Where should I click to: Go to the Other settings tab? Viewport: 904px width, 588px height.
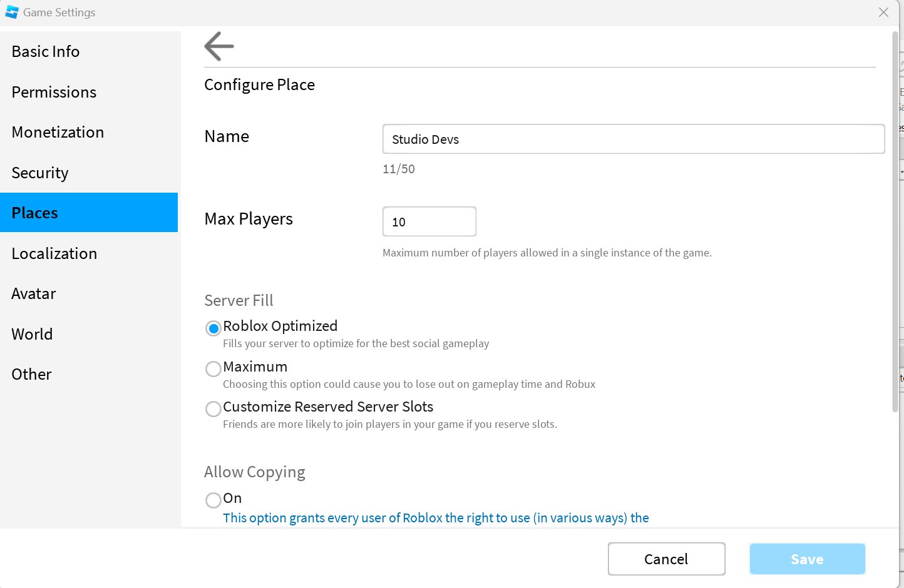tap(31, 375)
